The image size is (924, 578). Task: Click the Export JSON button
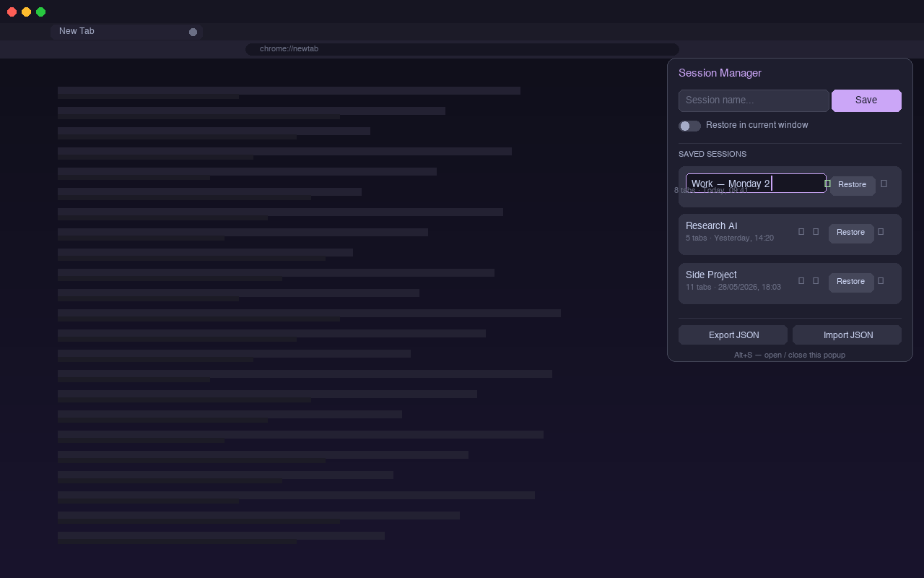pos(733,335)
